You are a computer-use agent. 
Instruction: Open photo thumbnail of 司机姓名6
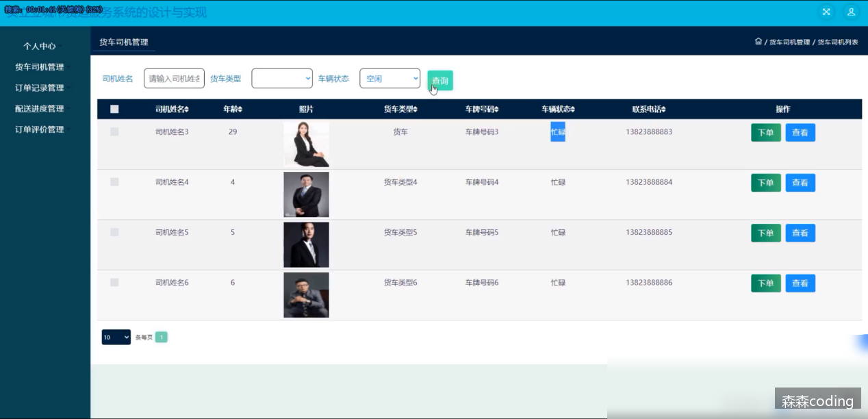point(306,295)
